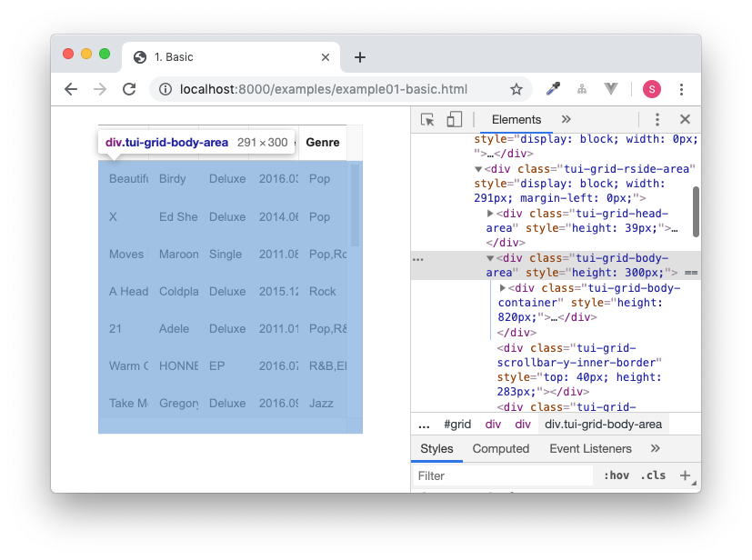Bookmark this page with the star icon

point(516,89)
